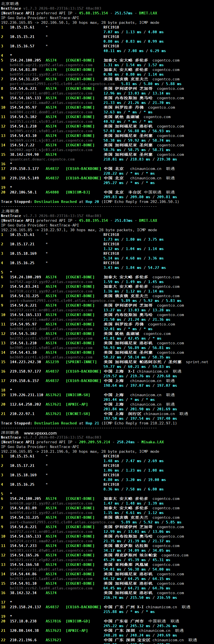Image resolution: width=214 pixels, height=644 pixels.
Task: Select hop IP 154.54.44.86
Action: coord(23,574)
